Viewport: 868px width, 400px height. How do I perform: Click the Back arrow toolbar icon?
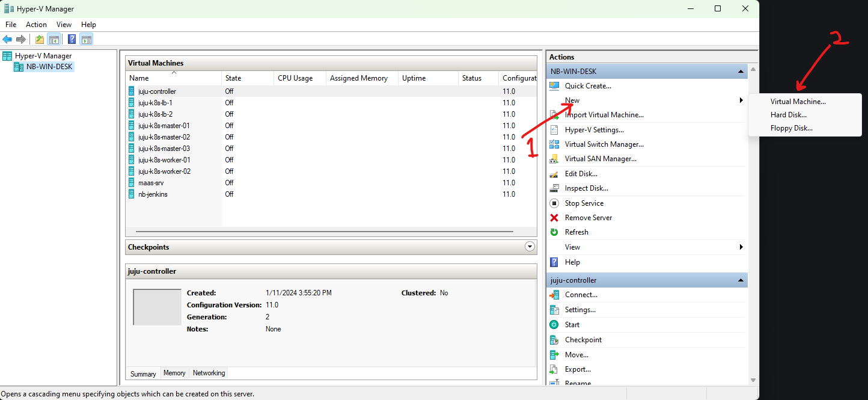click(x=7, y=40)
